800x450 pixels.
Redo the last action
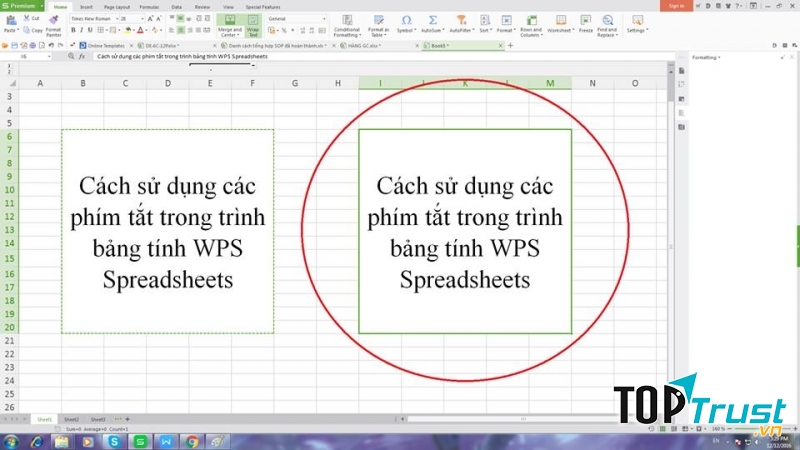tap(60, 45)
